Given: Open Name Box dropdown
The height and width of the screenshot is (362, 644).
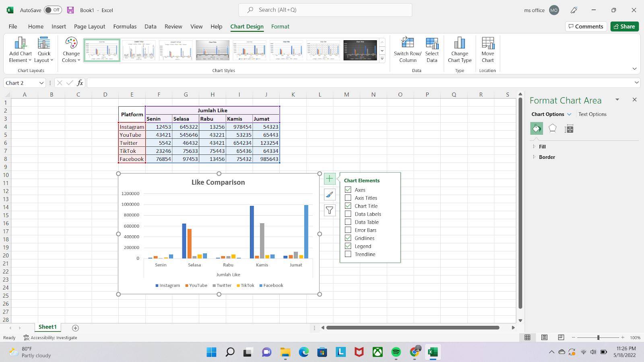Looking at the screenshot, I should tap(41, 83).
